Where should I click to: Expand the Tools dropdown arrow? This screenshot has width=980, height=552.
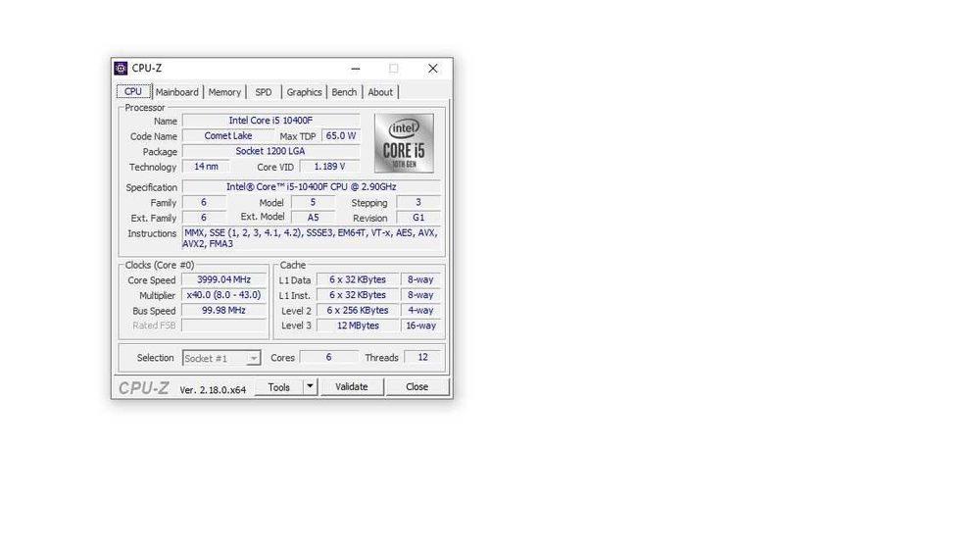(310, 387)
